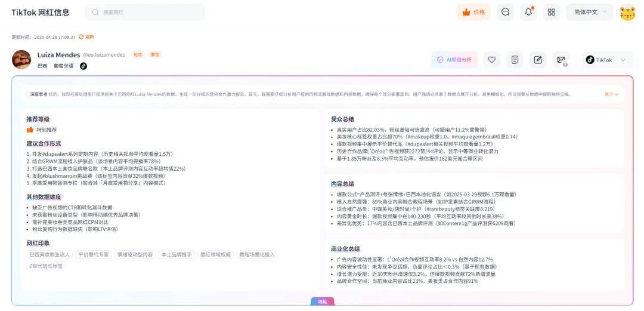The width and height of the screenshot is (644, 311).
Task: Expand the 深度思考 text with 展开
Action: click(x=611, y=94)
